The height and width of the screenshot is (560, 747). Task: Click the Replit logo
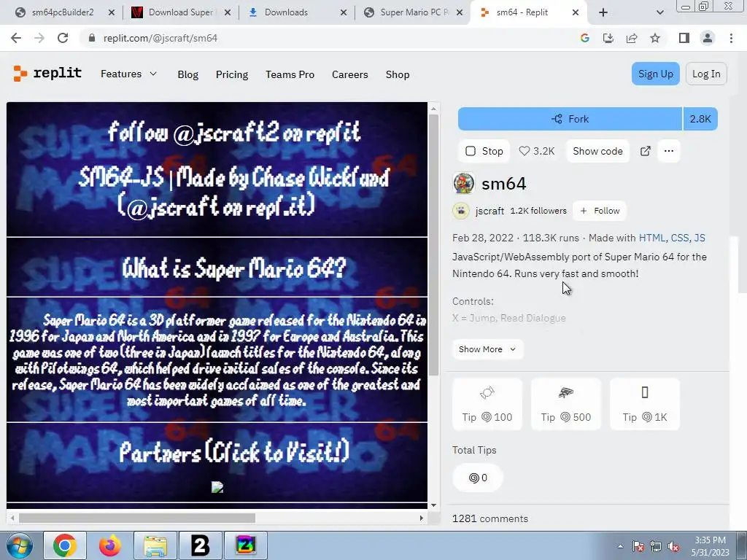pyautogui.click(x=47, y=74)
